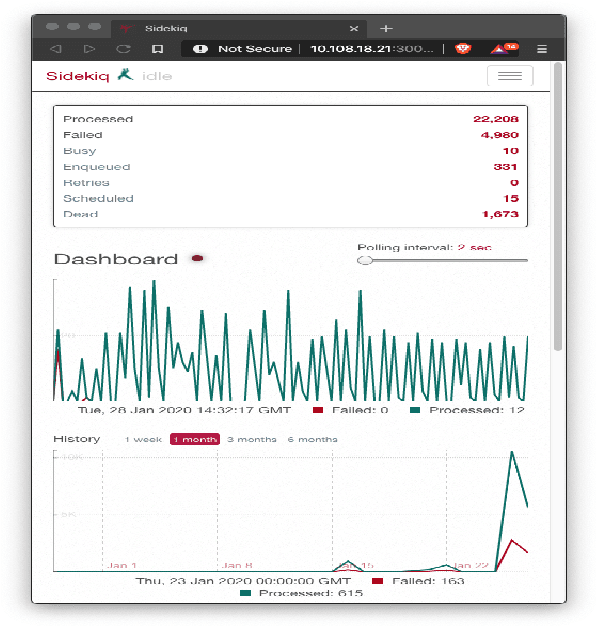Select 6 months history range
This screenshot has width=596, height=626.
[x=313, y=439]
